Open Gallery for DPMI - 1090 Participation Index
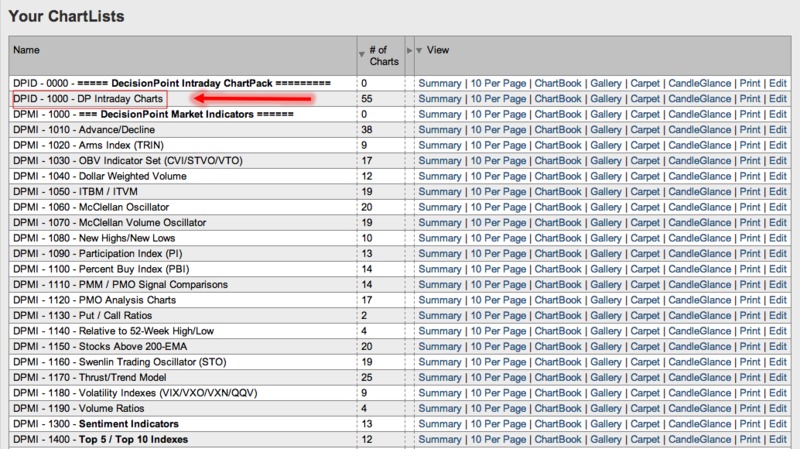The image size is (800, 449). click(606, 254)
